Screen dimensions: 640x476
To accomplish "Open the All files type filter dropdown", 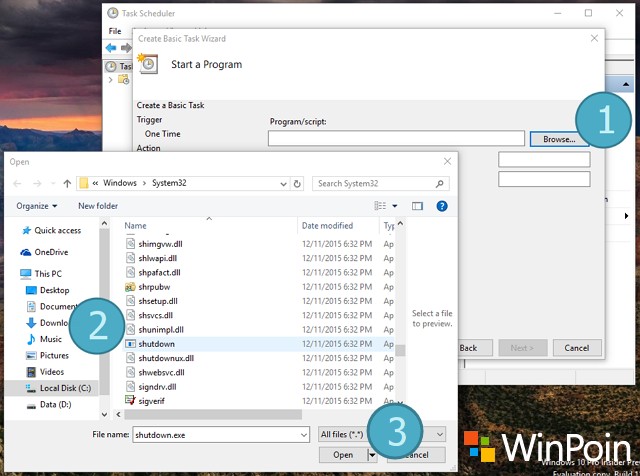I will click(x=440, y=434).
